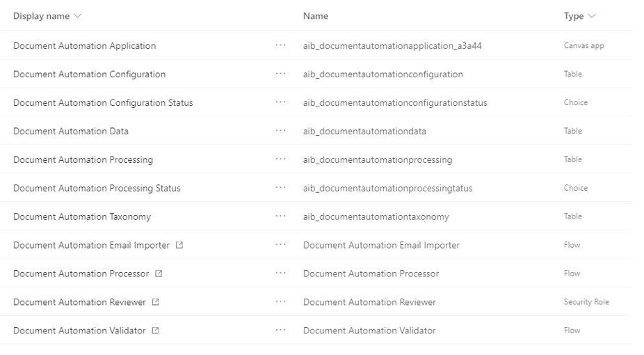Open external link icon beside Document Automation Reviewer
This screenshot has width=644, height=355.
point(155,302)
